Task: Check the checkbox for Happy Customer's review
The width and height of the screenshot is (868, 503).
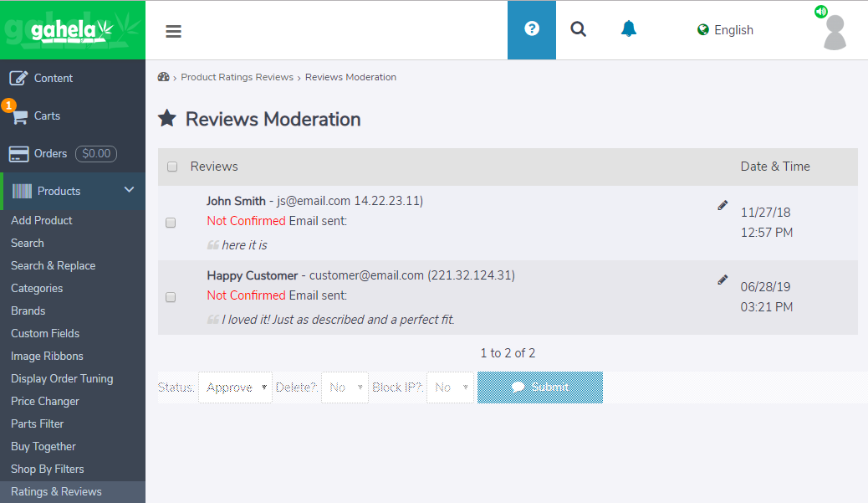Action: click(x=171, y=297)
